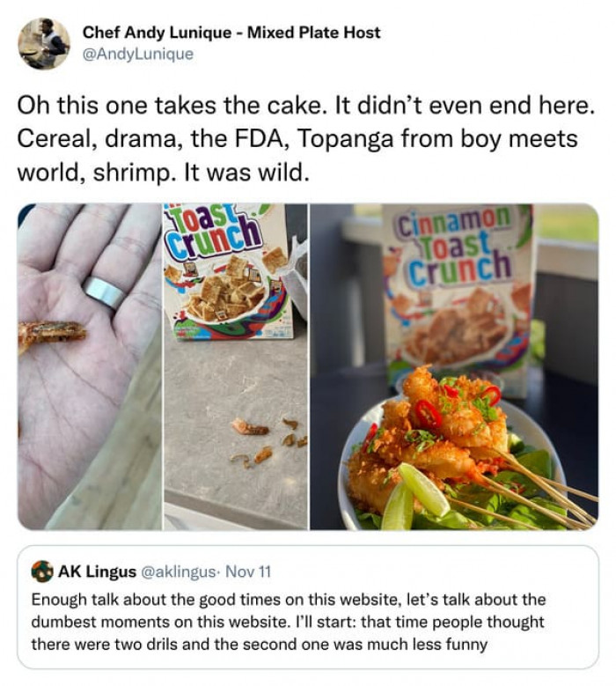Click Chef Andy Lunique's profile avatar
616x686 pixels.
tap(44, 43)
